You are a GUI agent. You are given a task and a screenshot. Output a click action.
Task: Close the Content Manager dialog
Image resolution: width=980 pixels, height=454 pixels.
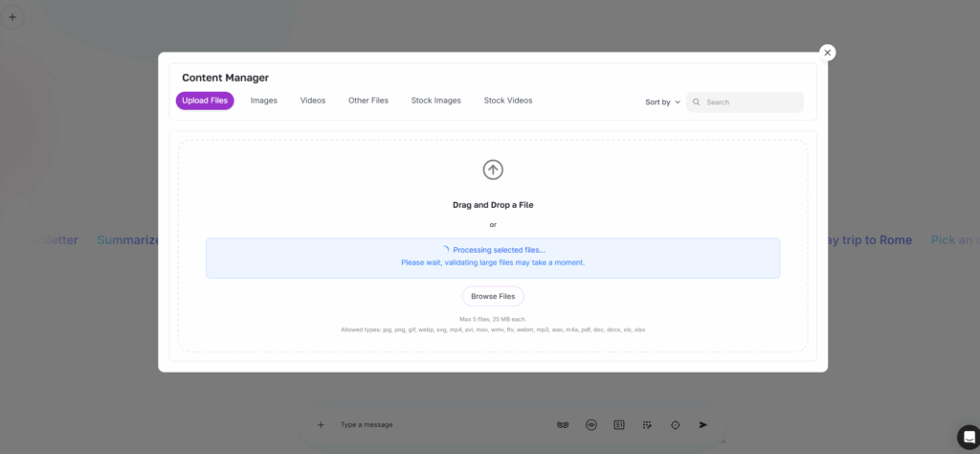click(828, 53)
